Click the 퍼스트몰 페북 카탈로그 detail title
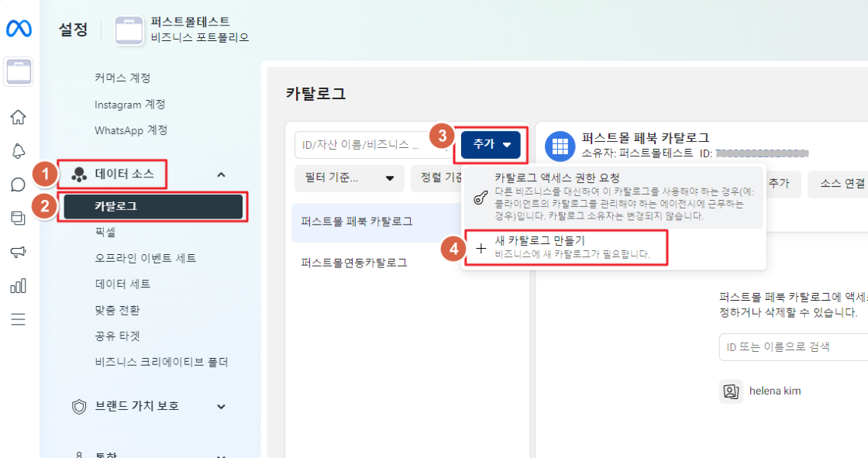 point(646,138)
